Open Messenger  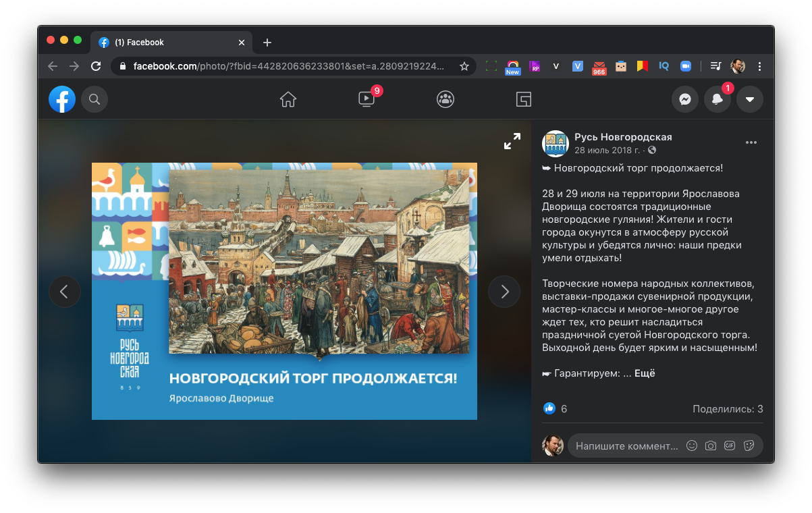[x=685, y=100]
